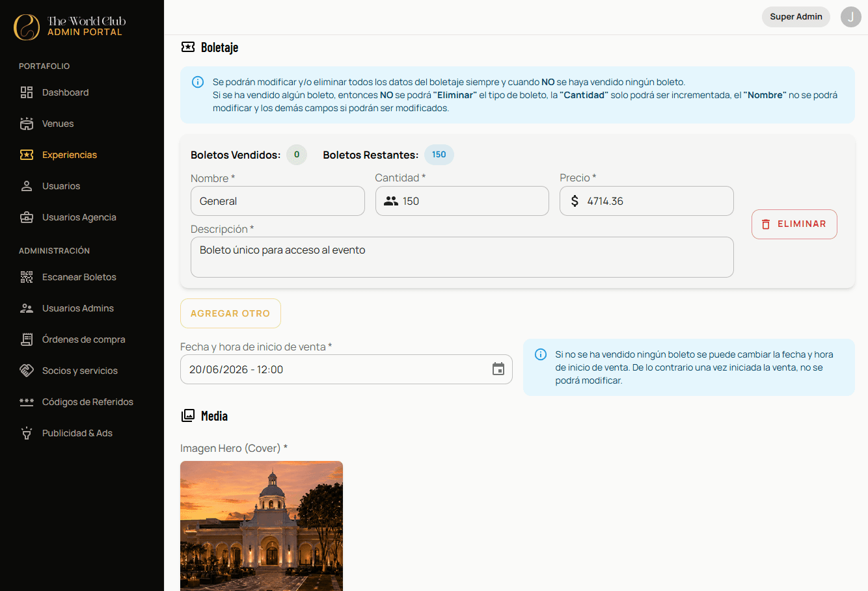Click the sale start date field

pyautogui.click(x=346, y=369)
